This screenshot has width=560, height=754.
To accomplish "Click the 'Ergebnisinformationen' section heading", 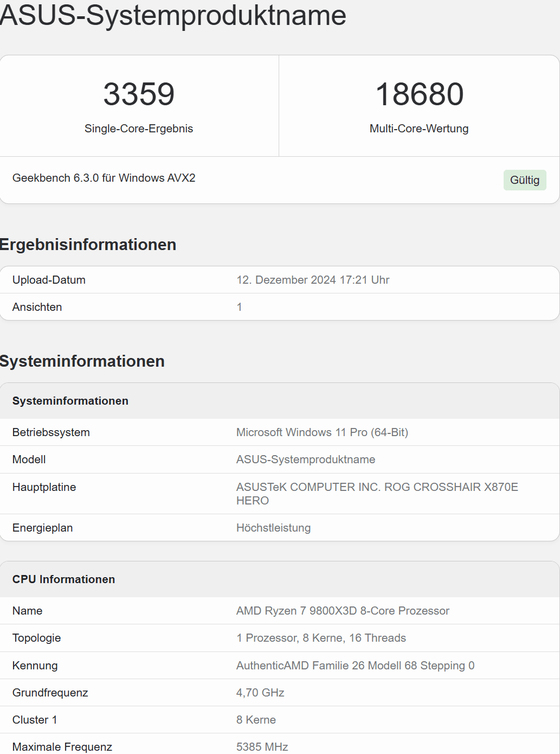I will 88,245.
